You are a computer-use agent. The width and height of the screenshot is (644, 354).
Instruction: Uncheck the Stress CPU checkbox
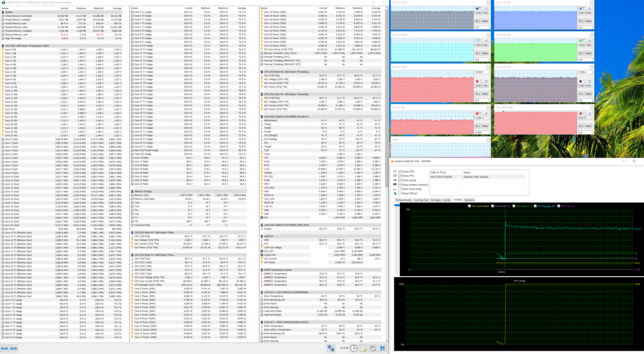[x=400, y=172]
